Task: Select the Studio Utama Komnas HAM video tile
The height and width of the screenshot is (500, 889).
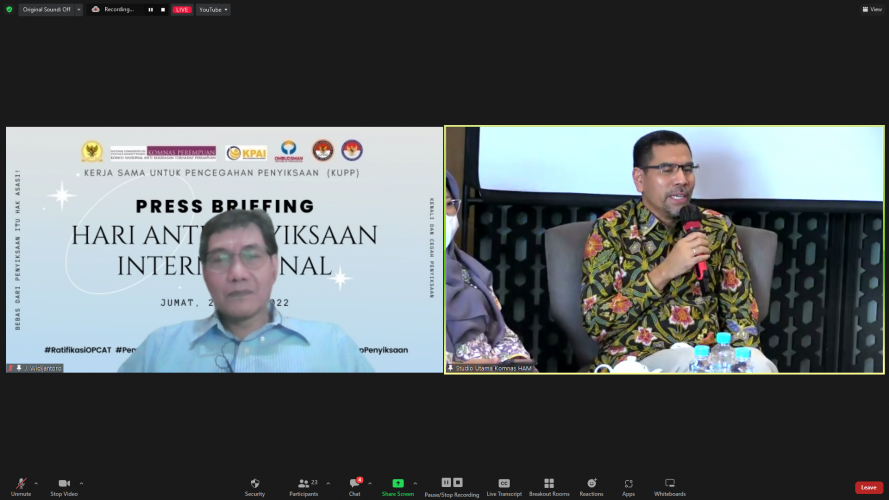Action: click(664, 249)
